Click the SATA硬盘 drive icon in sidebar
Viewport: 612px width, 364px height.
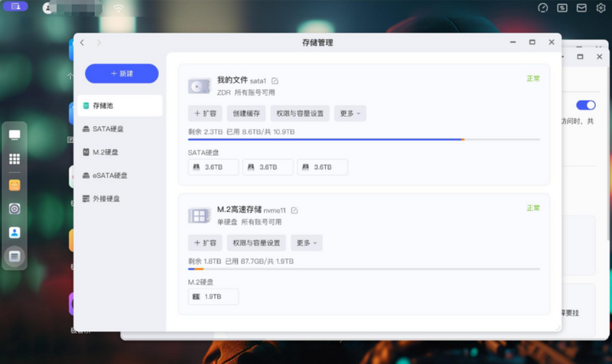click(x=86, y=129)
